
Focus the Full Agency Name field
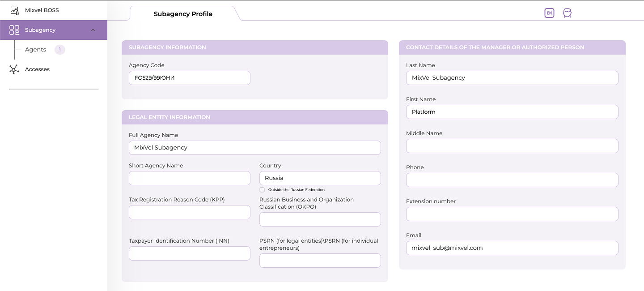point(254,148)
